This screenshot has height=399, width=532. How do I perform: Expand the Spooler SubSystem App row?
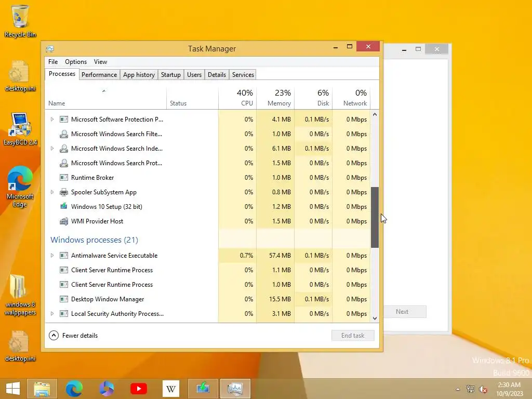coord(52,192)
